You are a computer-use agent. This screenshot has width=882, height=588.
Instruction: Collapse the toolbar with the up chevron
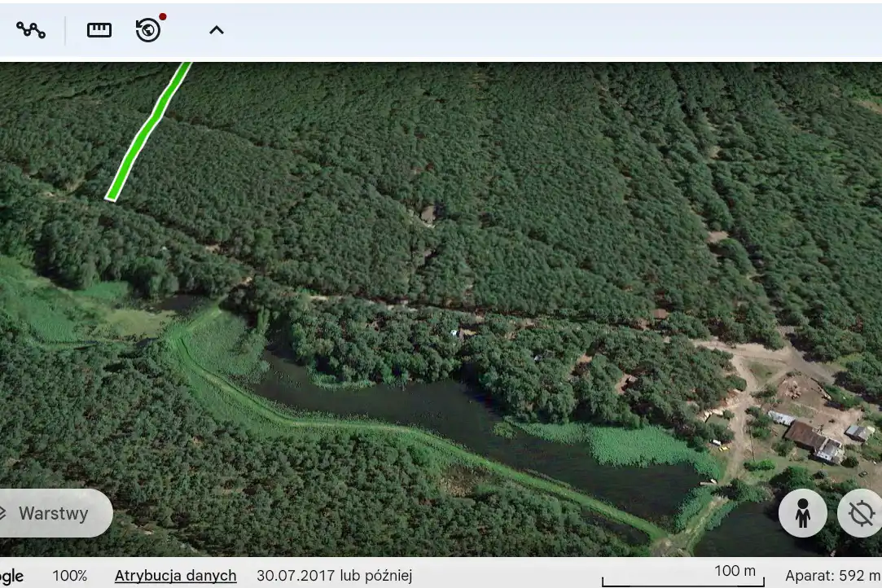tap(217, 30)
